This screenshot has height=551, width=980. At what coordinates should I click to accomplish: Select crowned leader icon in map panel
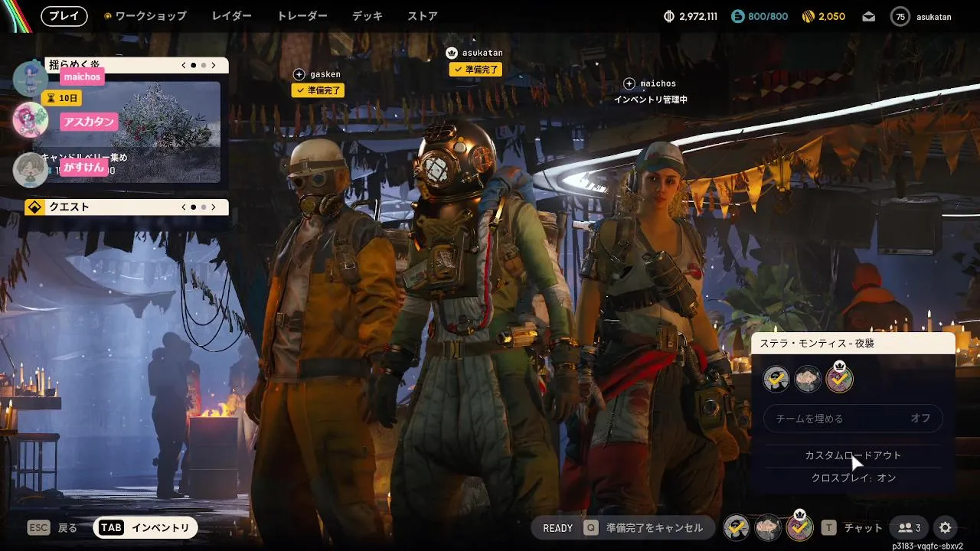840,377
